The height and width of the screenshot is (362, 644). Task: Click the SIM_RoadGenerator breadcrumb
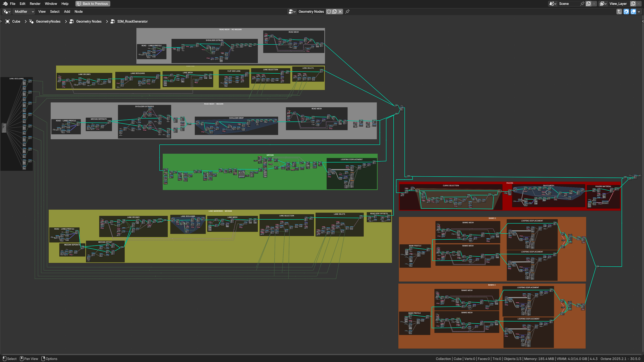coord(132,21)
